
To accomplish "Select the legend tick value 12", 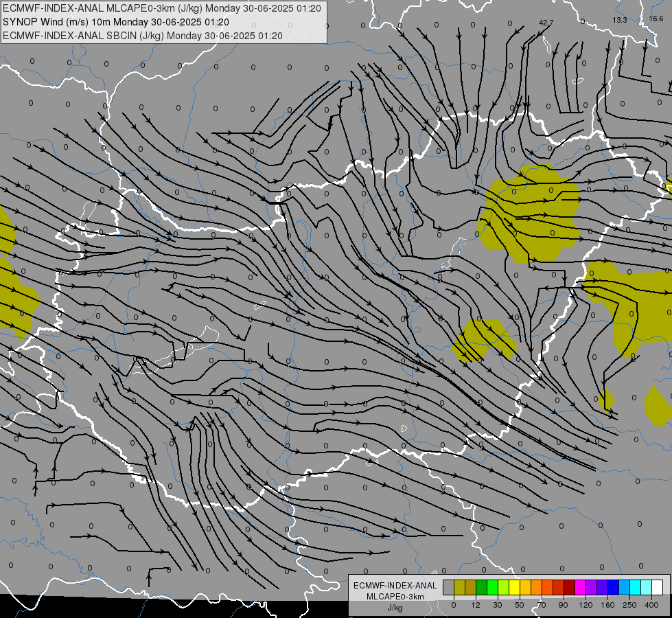I will point(476,605).
